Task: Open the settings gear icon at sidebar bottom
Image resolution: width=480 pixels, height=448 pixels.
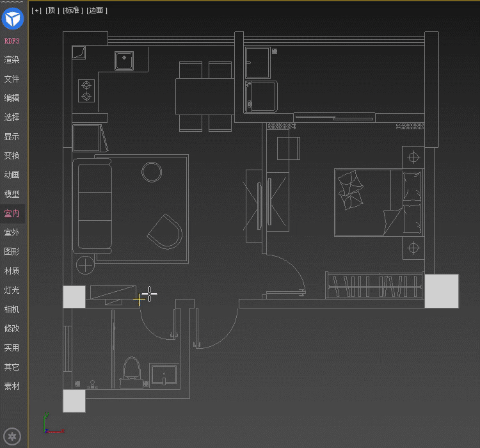Action: pyautogui.click(x=12, y=436)
